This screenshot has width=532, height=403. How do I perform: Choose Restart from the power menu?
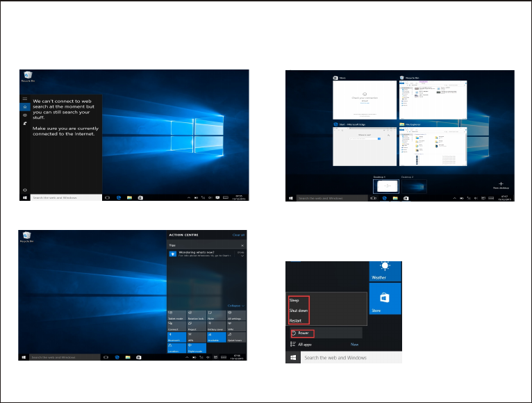295,320
